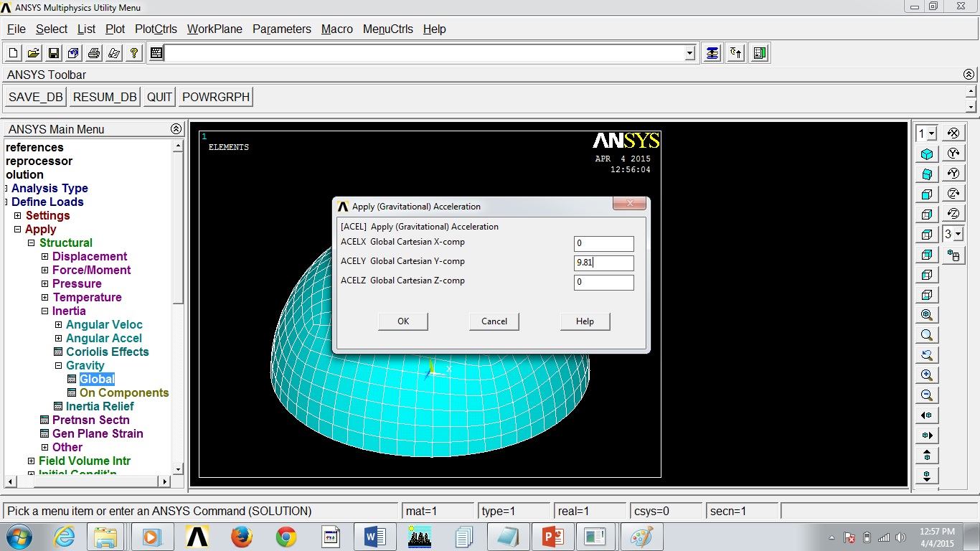Image resolution: width=980 pixels, height=551 pixels.
Task: Click the Zoom Out minus magnifier
Action: [x=927, y=395]
